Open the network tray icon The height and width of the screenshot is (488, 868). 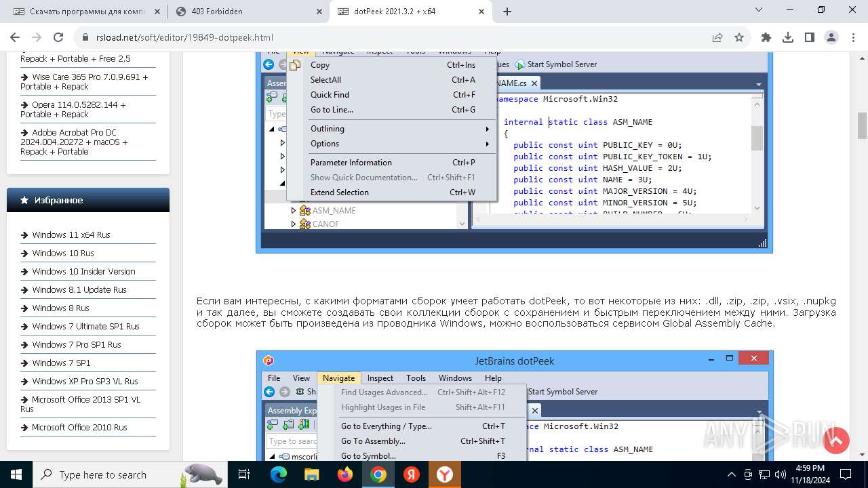764,474
